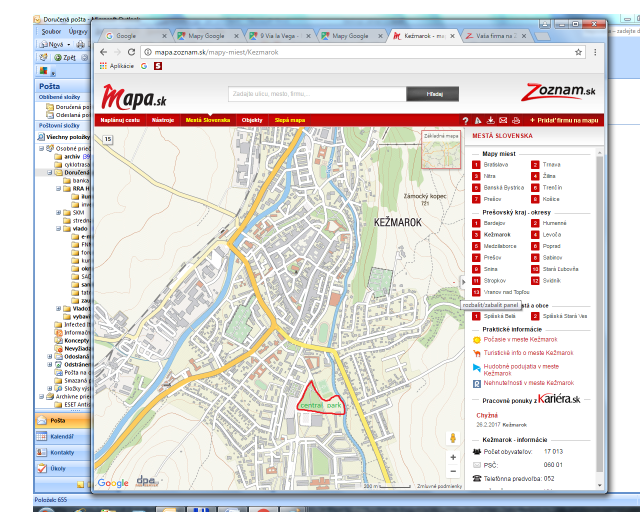Open the Slepá mapa menu
This screenshot has width=640, height=512.
(290, 120)
